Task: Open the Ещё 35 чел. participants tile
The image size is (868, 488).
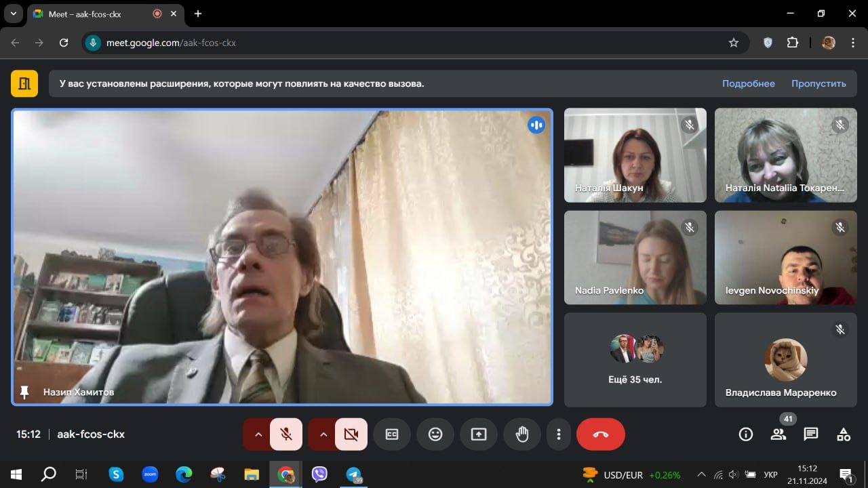Action: 635,360
